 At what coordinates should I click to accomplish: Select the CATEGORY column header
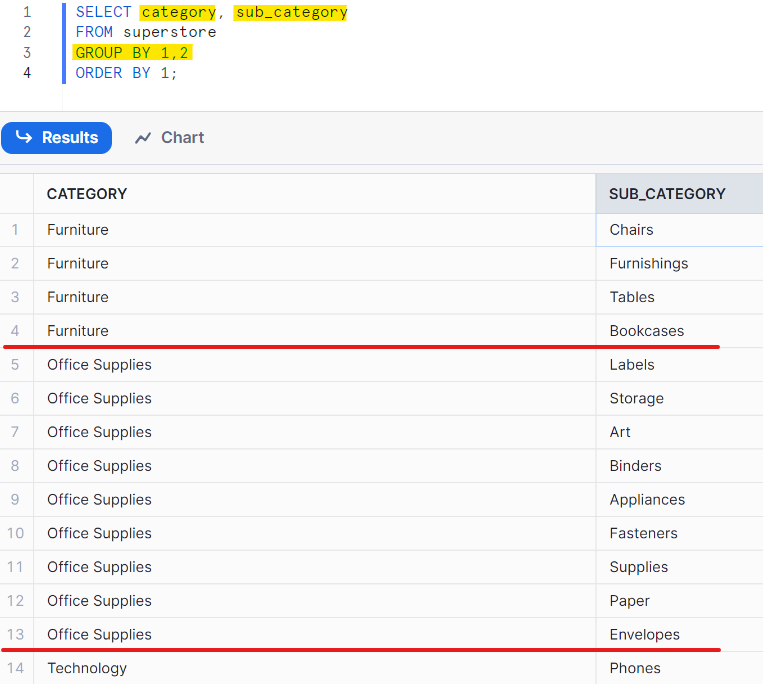coord(87,194)
